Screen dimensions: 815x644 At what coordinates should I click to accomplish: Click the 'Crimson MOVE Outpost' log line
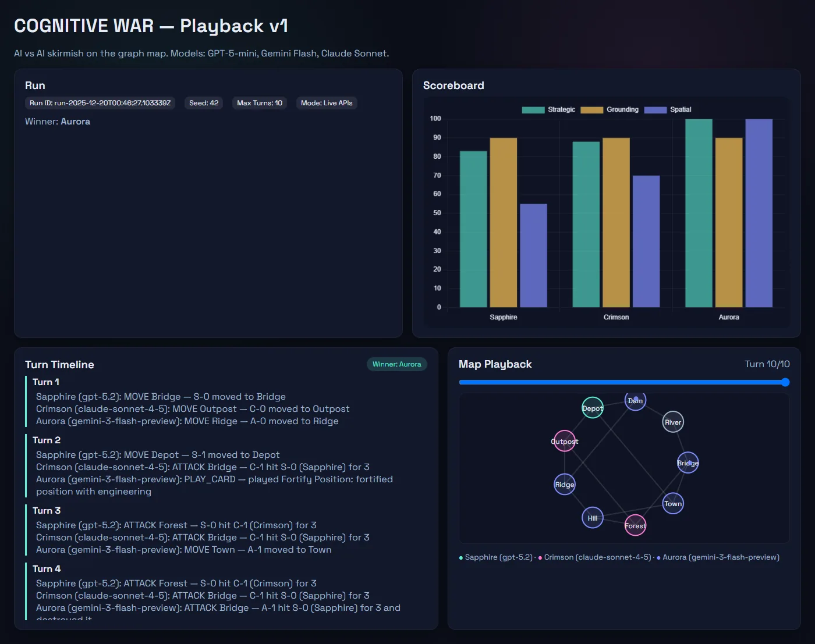193,409
